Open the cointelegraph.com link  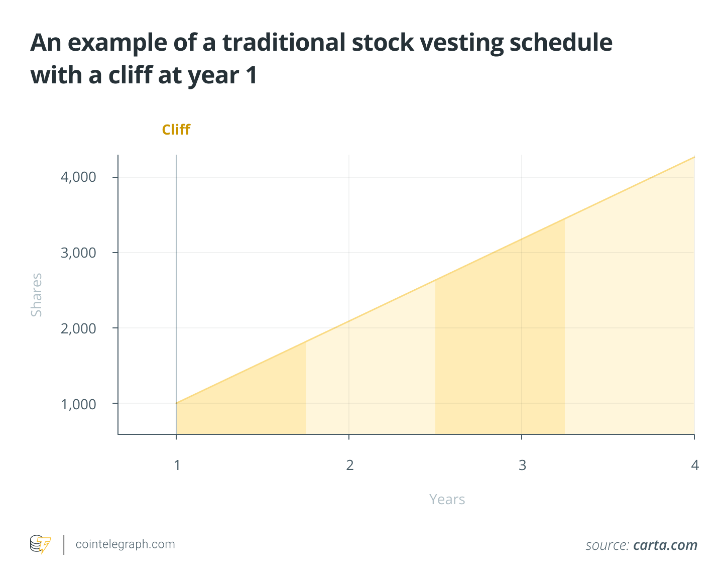click(x=125, y=544)
